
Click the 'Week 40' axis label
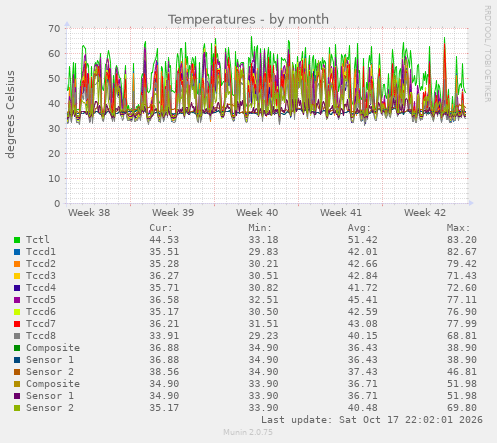(x=257, y=212)
